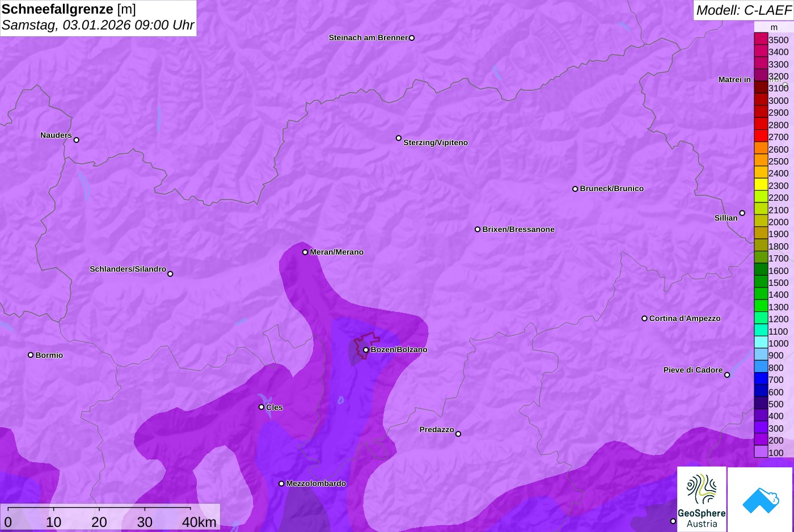Click the 3500 legend value
The image size is (794, 532).
(x=779, y=40)
